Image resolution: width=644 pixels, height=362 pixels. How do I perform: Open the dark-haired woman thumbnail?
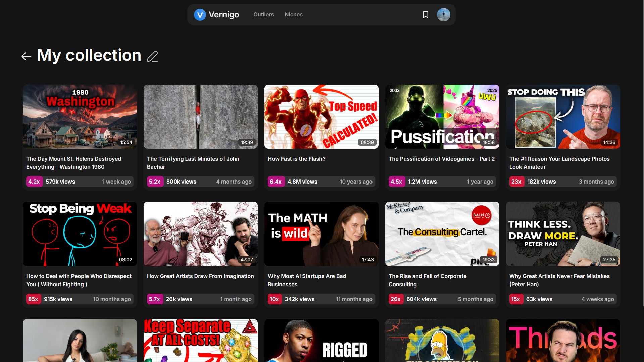coord(80,341)
